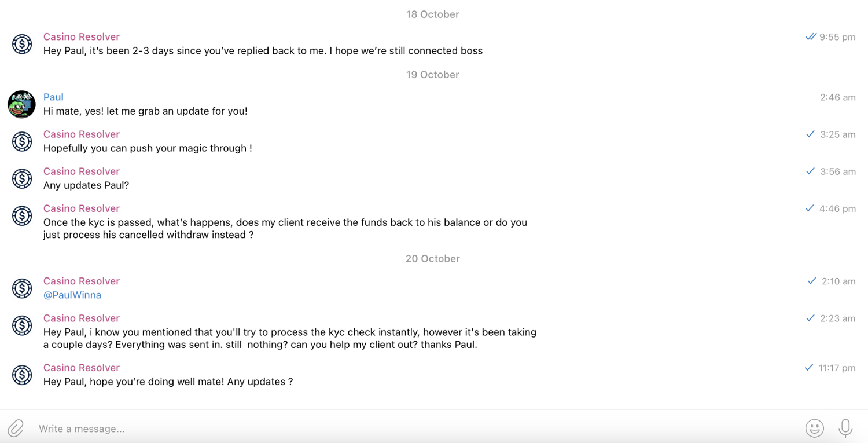
Task: Click Casino Resolver avatar on 18 October message
Action: pyautogui.click(x=22, y=44)
